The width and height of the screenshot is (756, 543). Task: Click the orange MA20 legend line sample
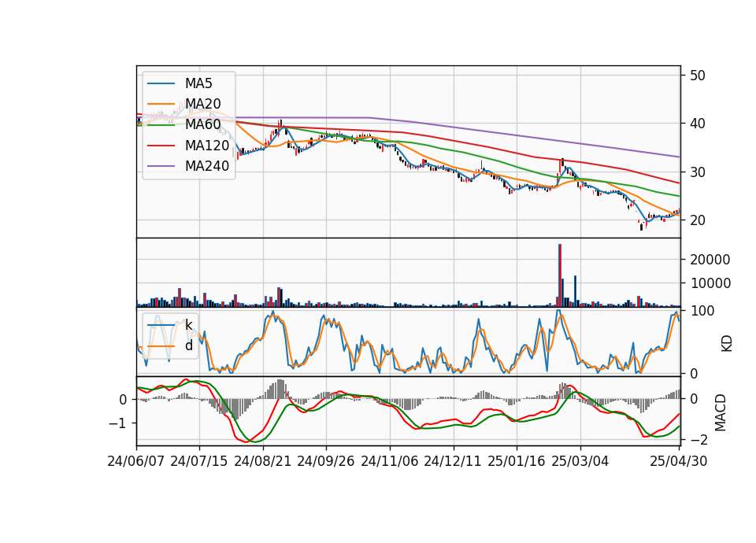click(161, 104)
